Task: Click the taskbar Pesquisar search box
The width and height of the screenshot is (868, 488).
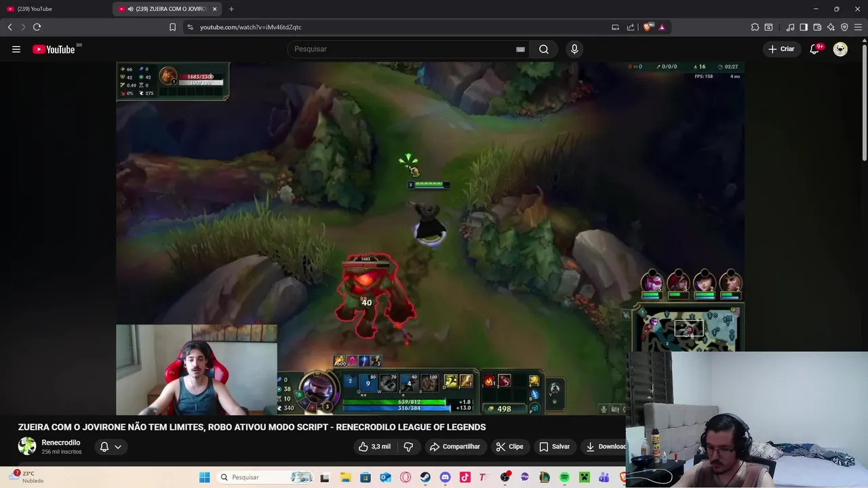Action: 266,477
